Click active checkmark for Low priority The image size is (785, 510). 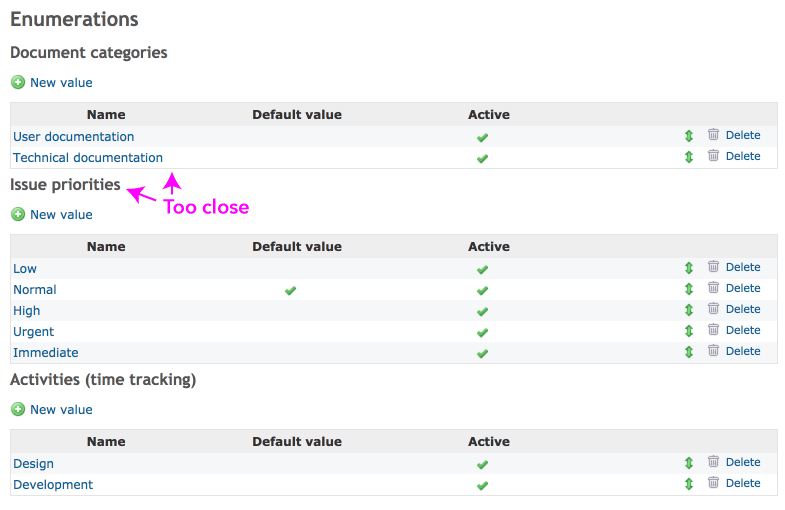pos(482,270)
